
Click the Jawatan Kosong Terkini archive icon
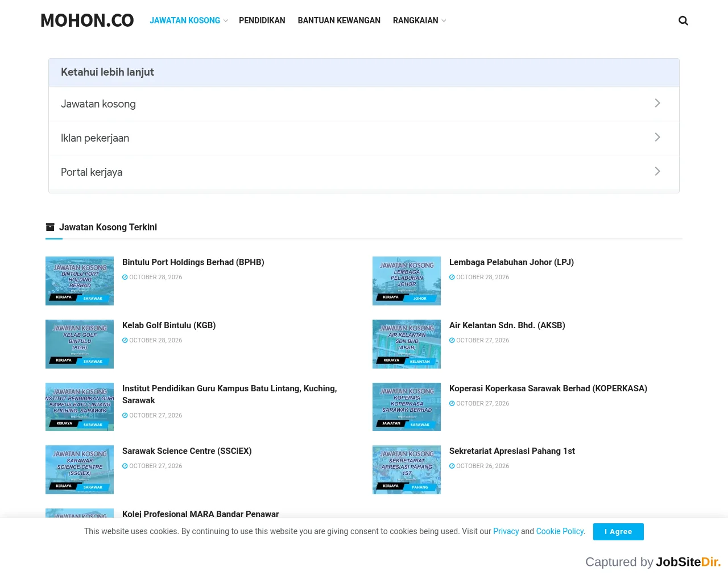(50, 227)
